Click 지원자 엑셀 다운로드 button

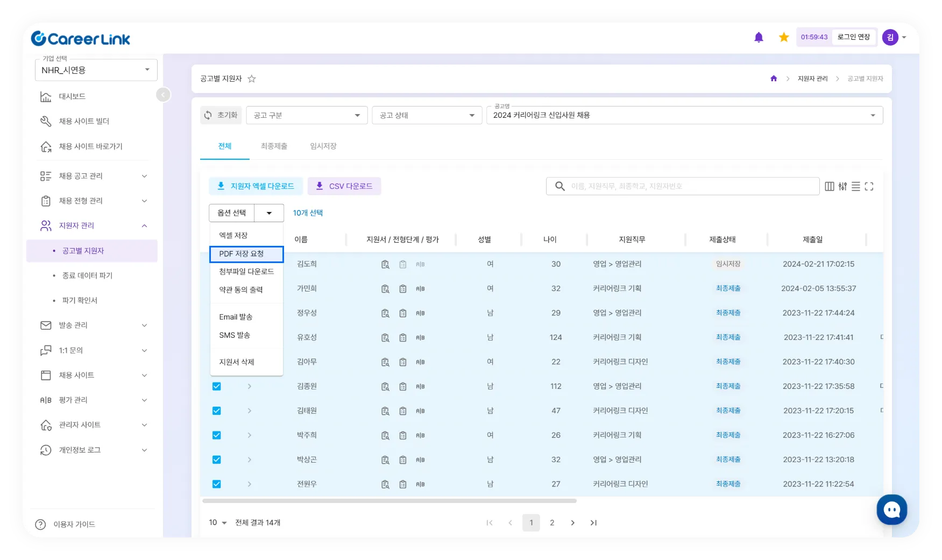tap(256, 186)
